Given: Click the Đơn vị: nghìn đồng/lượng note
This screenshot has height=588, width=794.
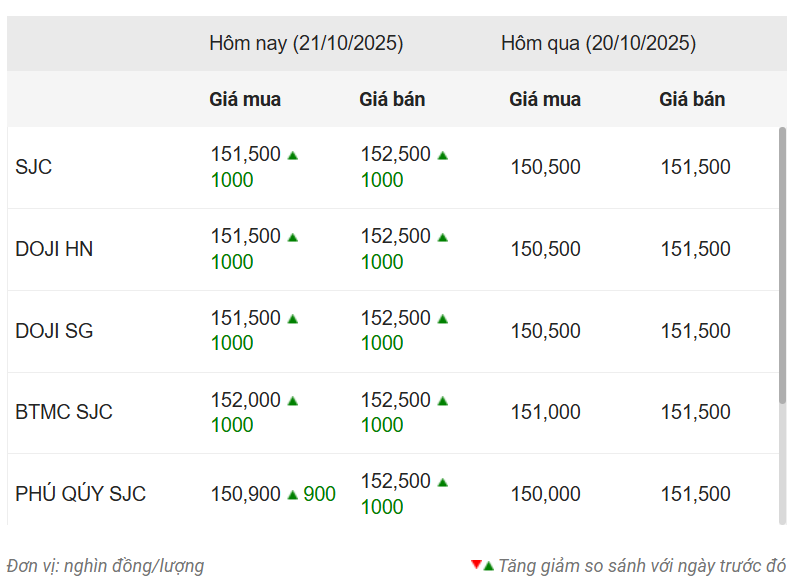Looking at the screenshot, I should (x=105, y=566).
